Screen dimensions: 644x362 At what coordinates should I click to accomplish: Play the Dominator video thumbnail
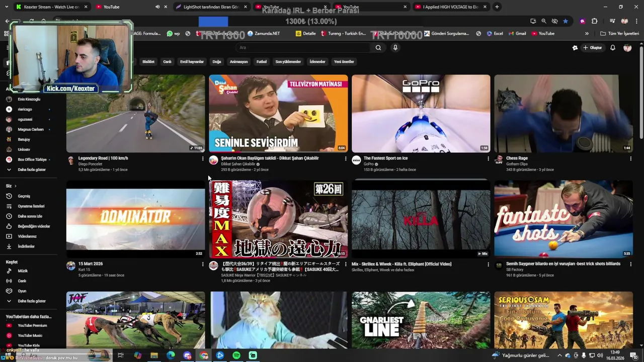coord(135,219)
